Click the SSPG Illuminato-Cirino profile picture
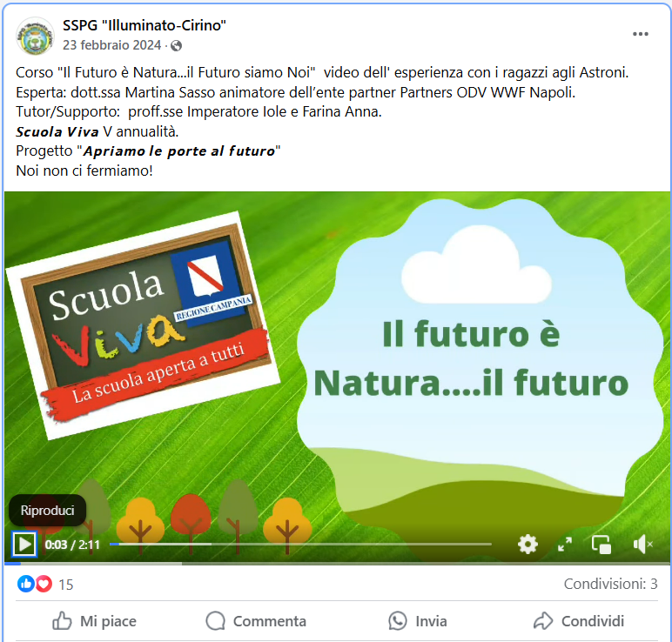The width and height of the screenshot is (672, 642). coord(35,37)
